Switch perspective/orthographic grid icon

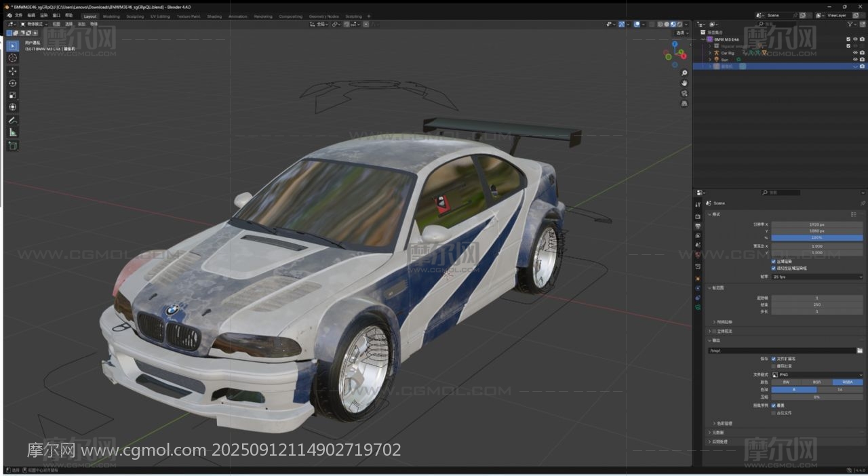tap(684, 103)
